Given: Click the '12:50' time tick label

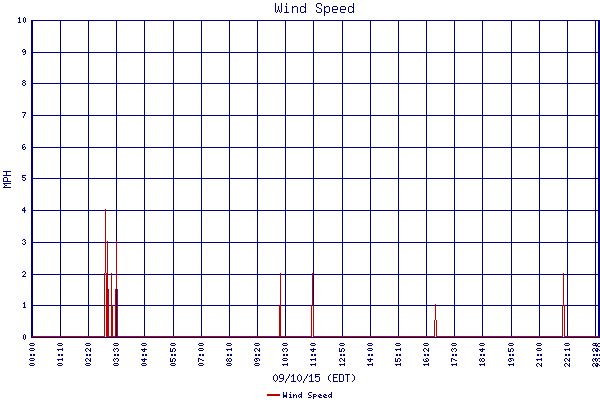Looking at the screenshot, I should point(342,354).
